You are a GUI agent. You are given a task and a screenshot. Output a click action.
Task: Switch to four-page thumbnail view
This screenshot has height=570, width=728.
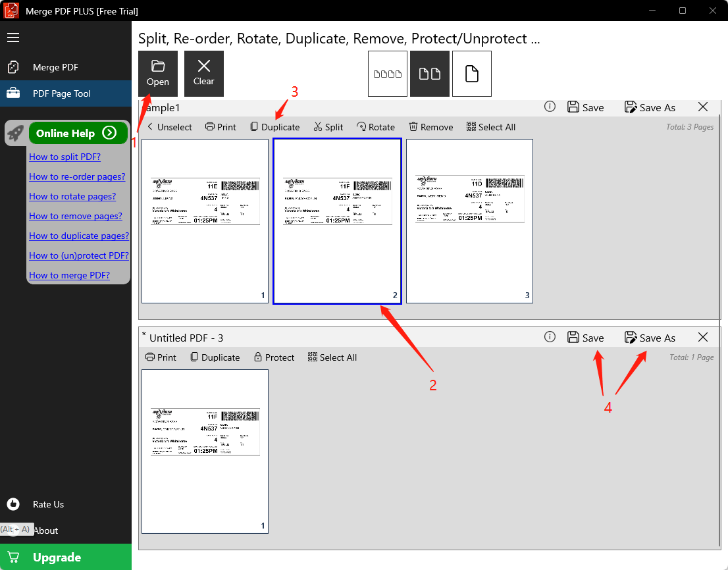click(x=388, y=74)
